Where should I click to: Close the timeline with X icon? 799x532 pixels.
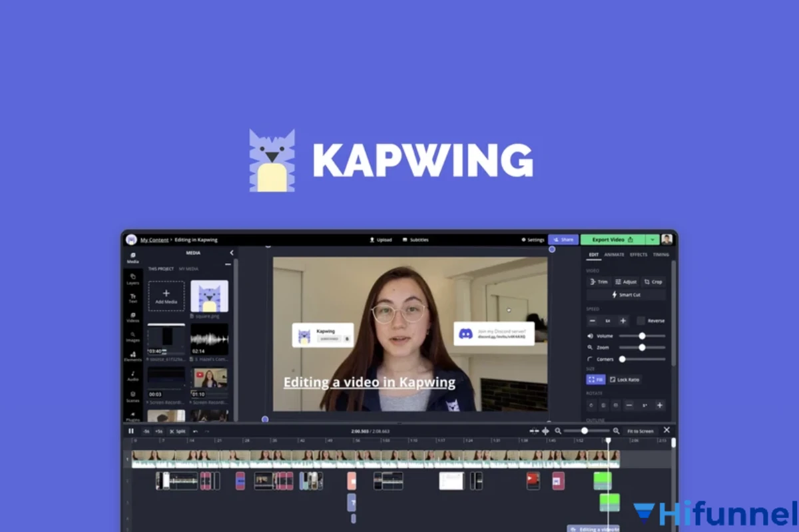pyautogui.click(x=666, y=430)
